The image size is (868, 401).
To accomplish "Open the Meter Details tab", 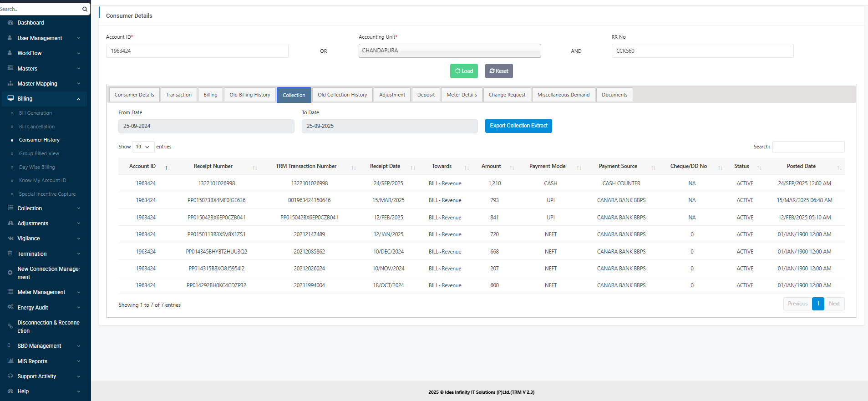I will point(462,95).
